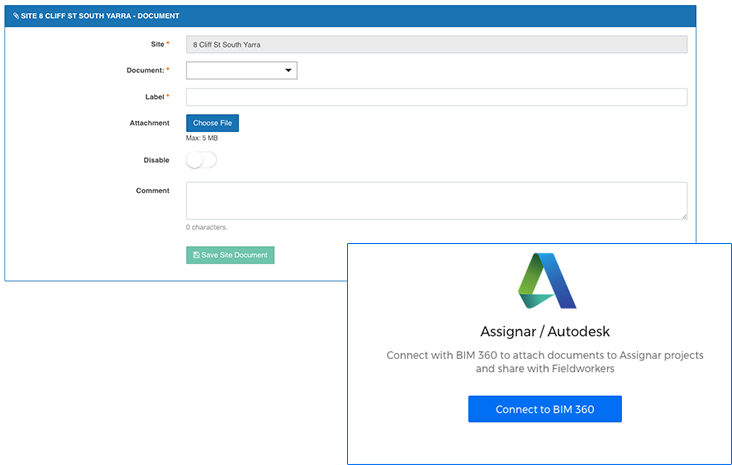Click the Site field showing 8 Cliff St South Yarra

[x=436, y=44]
